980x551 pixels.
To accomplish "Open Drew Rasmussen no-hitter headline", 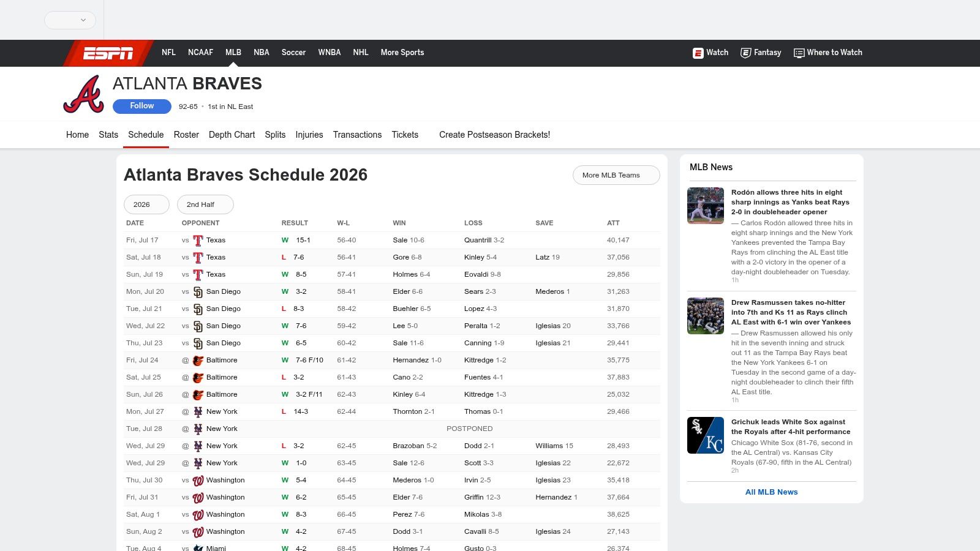I will 791,312.
